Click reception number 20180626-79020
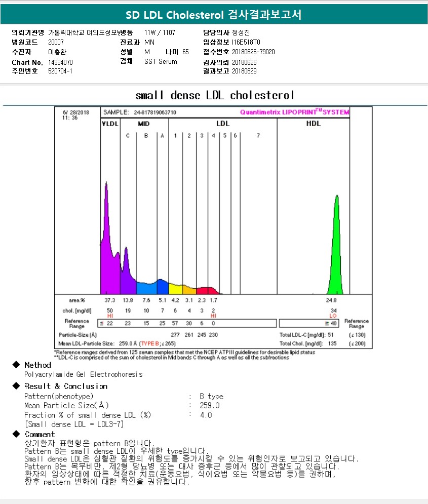The height and width of the screenshot is (504, 428). click(253, 52)
